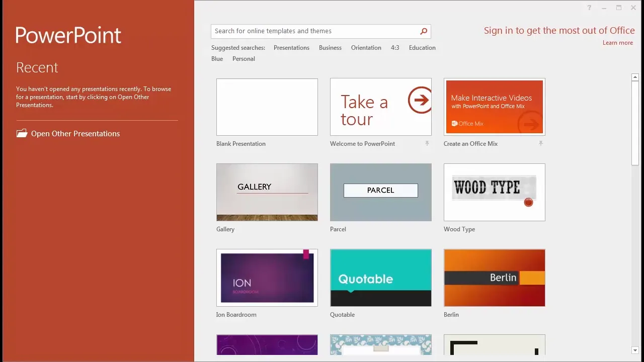
Task: Pick the Ion Boardroom theme
Action: 267,278
